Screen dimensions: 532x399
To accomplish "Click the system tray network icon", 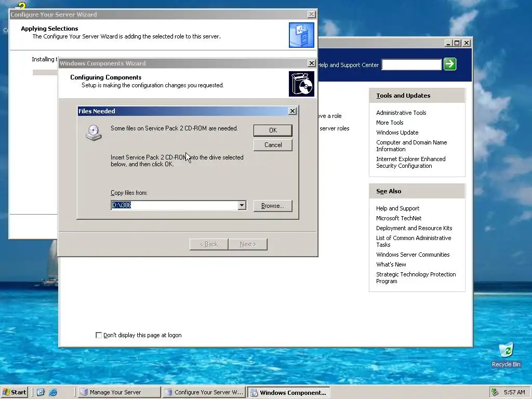I will (495, 392).
